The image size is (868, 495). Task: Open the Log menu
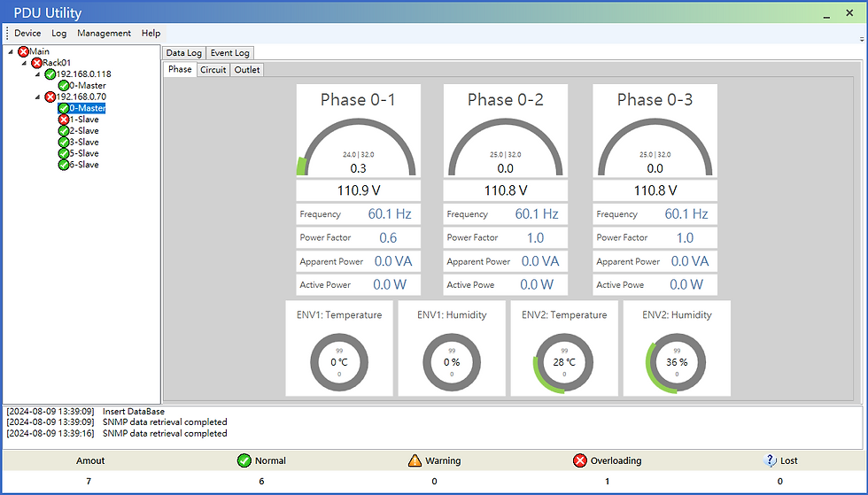(59, 34)
